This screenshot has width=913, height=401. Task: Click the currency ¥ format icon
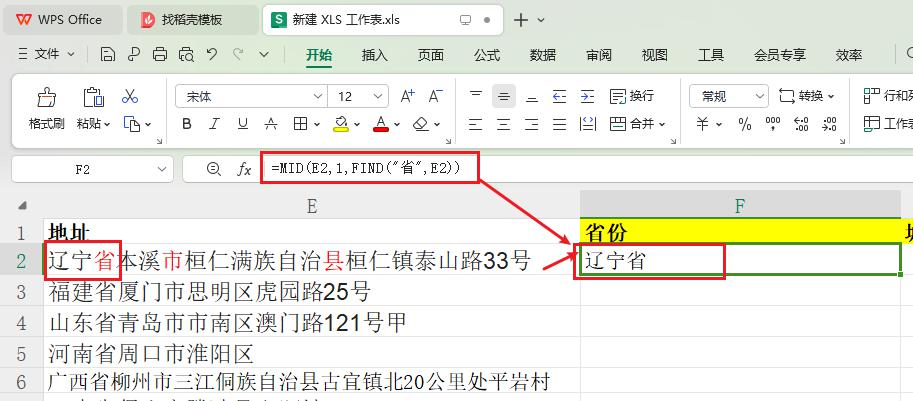tap(703, 124)
